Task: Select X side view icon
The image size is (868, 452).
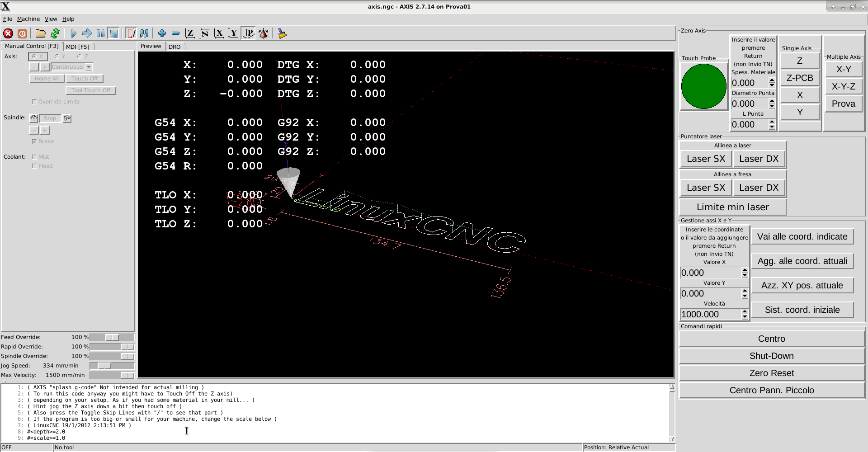Action: [219, 33]
